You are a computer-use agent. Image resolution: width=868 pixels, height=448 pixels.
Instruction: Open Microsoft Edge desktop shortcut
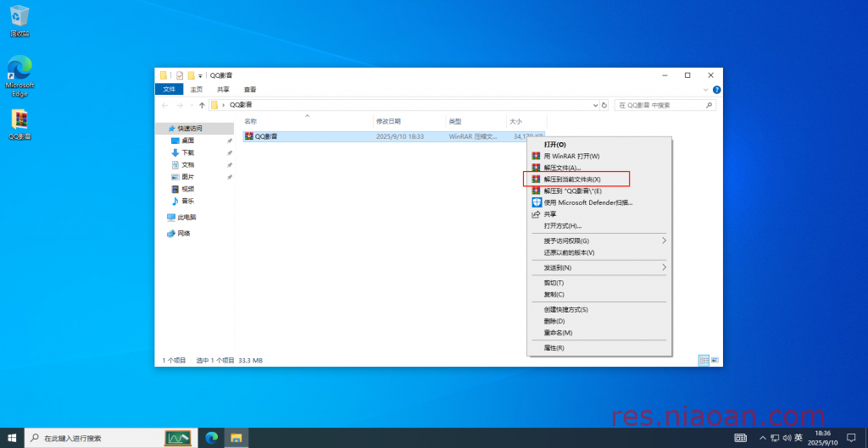pyautogui.click(x=19, y=76)
